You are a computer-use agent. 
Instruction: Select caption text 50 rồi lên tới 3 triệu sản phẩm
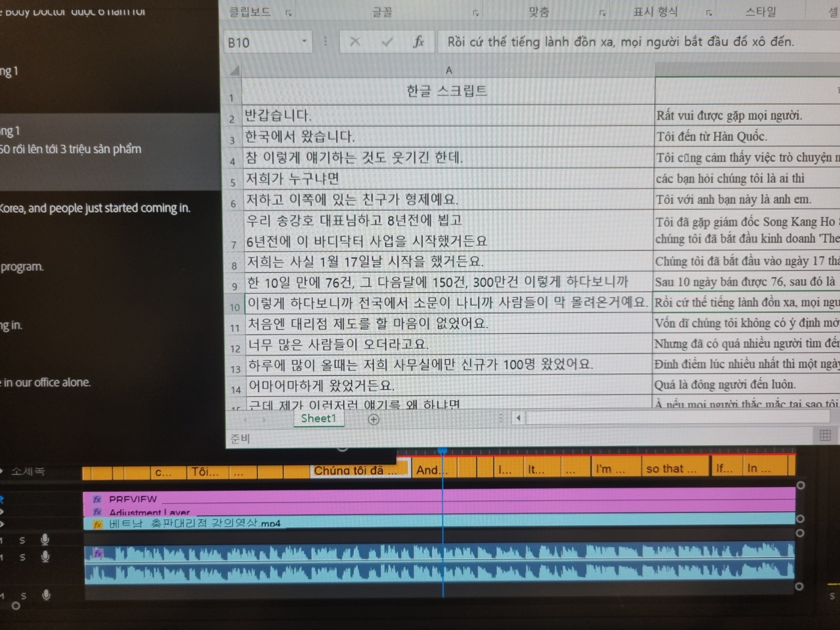pyautogui.click(x=70, y=149)
